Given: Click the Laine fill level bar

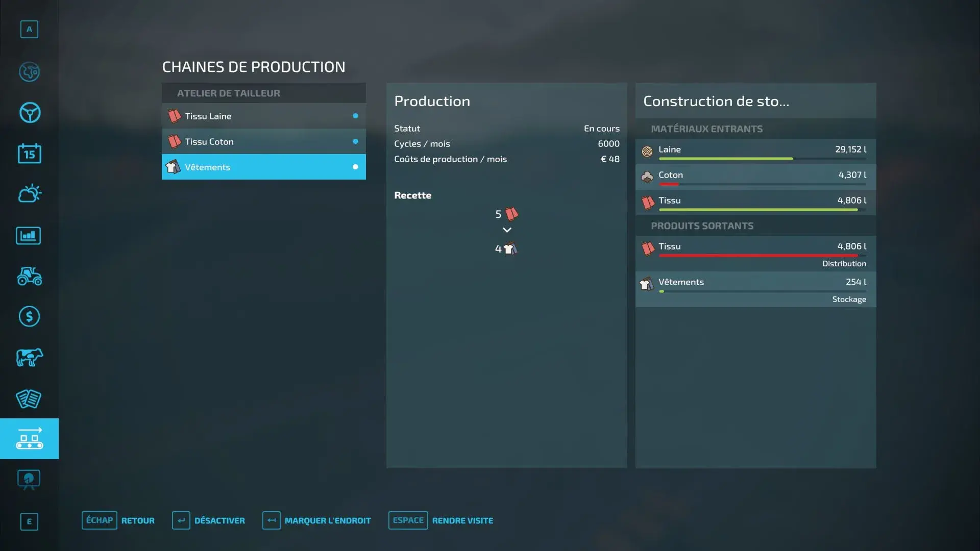Looking at the screenshot, I should coord(762,159).
